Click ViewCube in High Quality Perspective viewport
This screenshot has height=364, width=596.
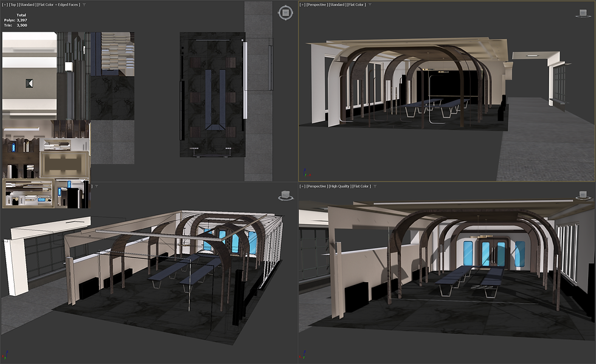(x=583, y=195)
